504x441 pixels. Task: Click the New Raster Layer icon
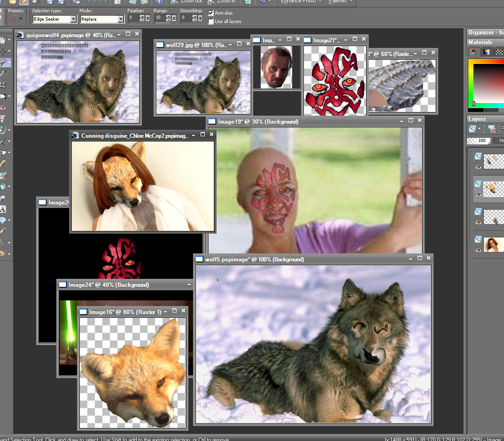473,129
